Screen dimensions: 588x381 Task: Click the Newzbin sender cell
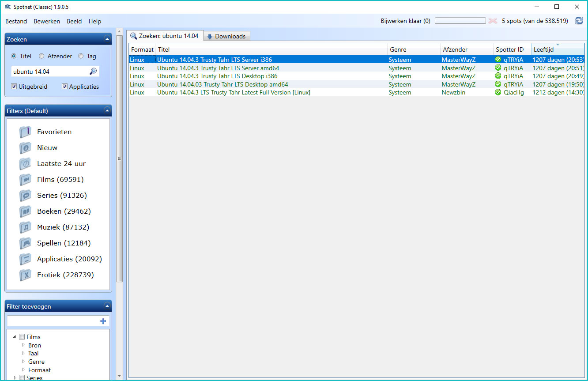(453, 92)
